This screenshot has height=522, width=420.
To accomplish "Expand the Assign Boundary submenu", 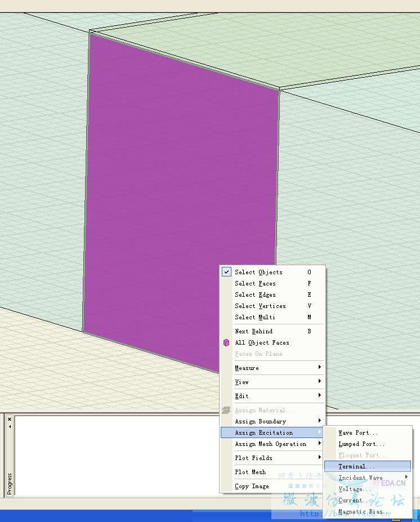I will pyautogui.click(x=272, y=421).
